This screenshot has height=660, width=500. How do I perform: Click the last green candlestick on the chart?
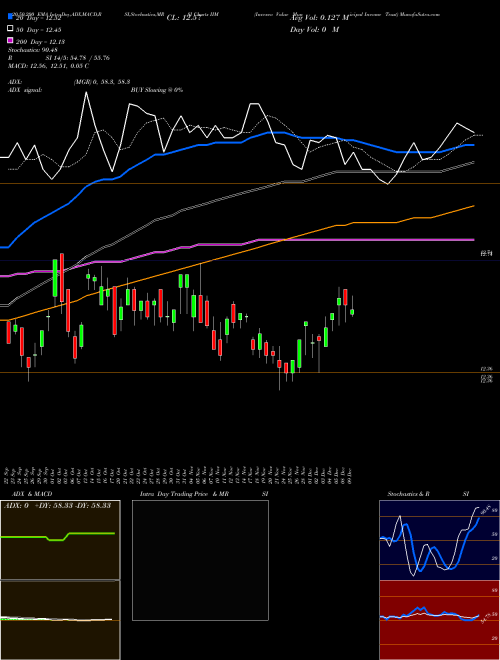352,312
